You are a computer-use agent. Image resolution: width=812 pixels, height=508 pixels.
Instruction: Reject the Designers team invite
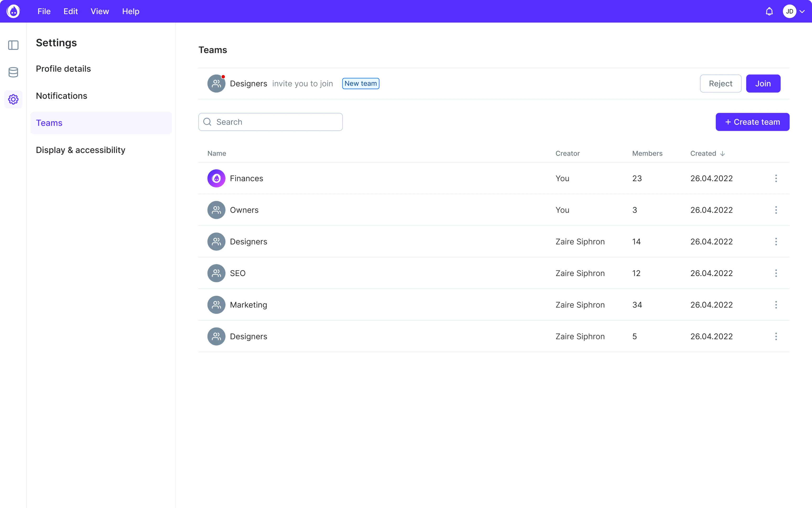(x=720, y=83)
